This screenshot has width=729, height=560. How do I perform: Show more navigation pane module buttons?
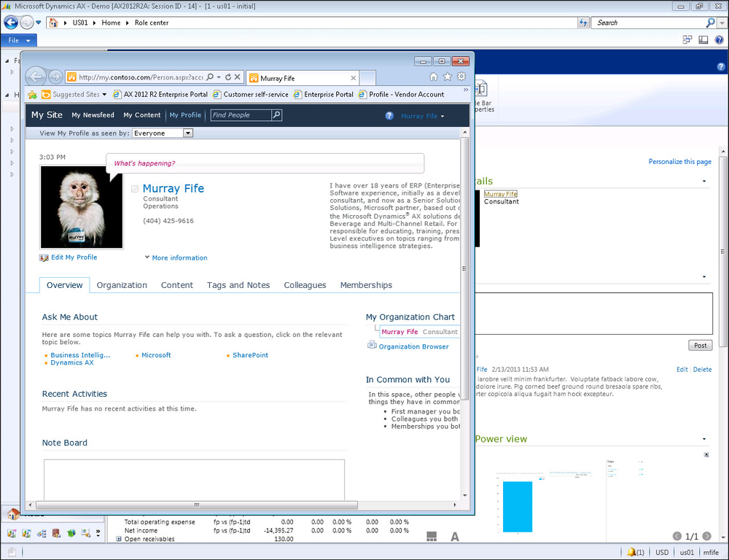coord(98,532)
